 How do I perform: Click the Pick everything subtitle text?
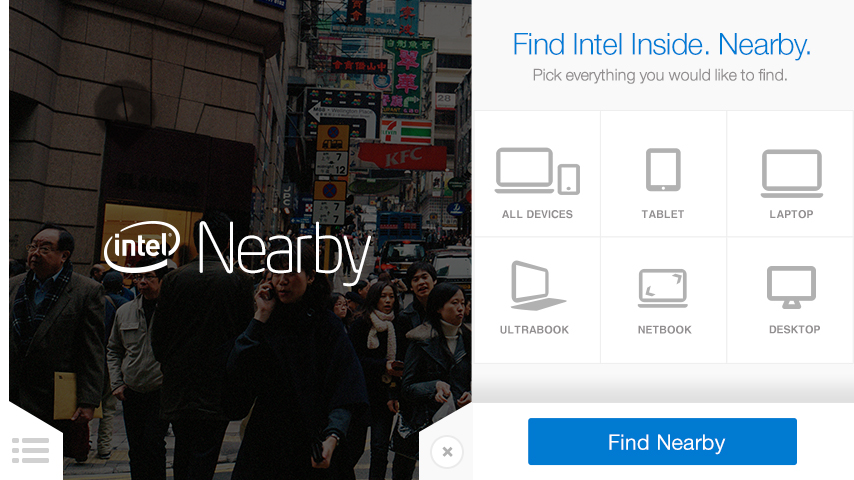coord(660,75)
